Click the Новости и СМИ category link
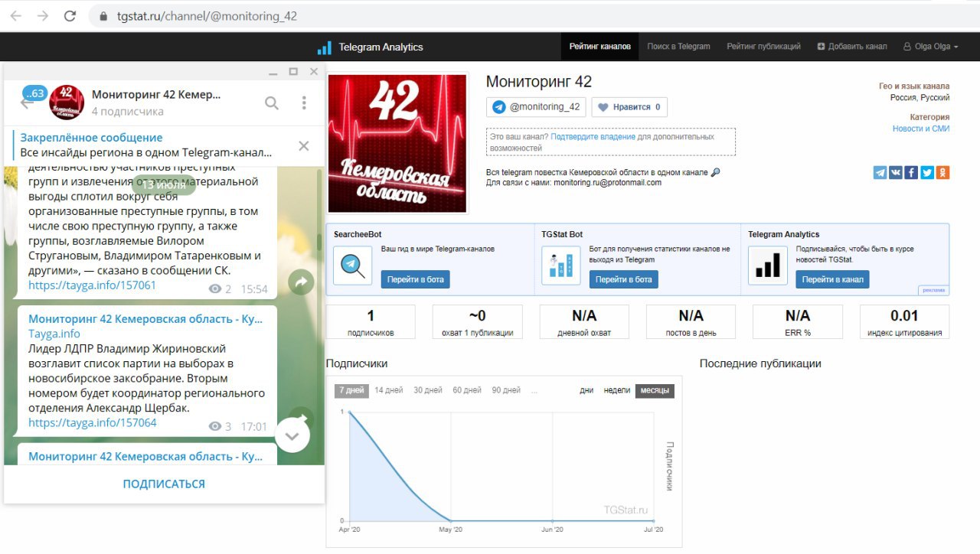The width and height of the screenshot is (980, 554). (x=921, y=129)
